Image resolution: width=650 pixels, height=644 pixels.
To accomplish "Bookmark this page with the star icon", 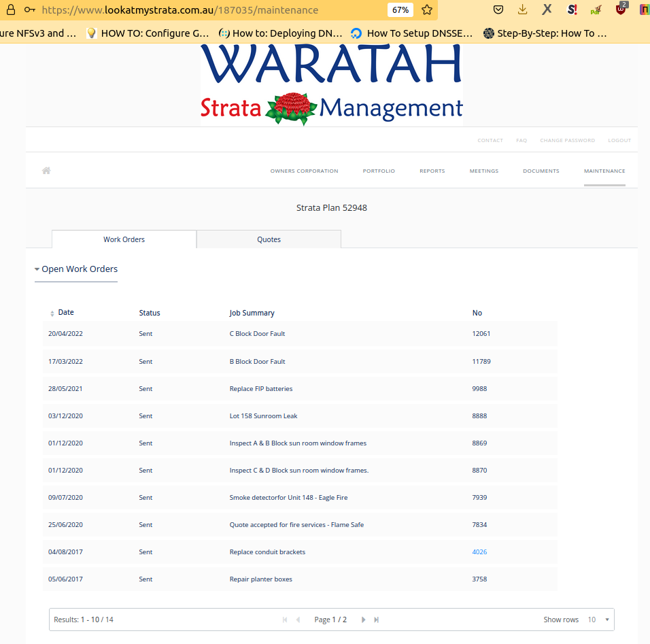I will [427, 10].
